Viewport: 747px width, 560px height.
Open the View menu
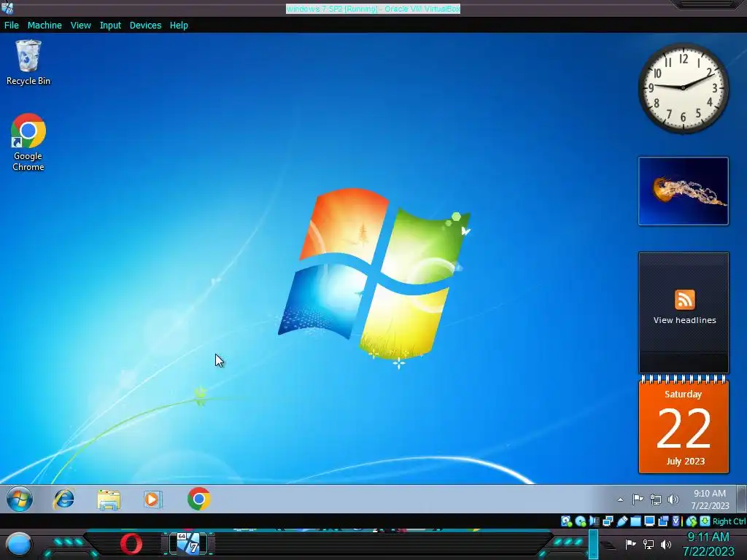pyautogui.click(x=80, y=26)
